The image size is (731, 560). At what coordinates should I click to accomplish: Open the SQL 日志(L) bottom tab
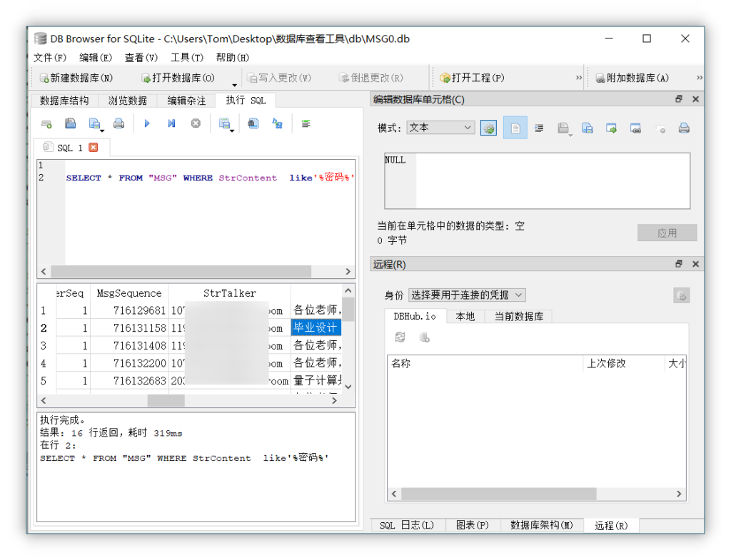point(407,525)
